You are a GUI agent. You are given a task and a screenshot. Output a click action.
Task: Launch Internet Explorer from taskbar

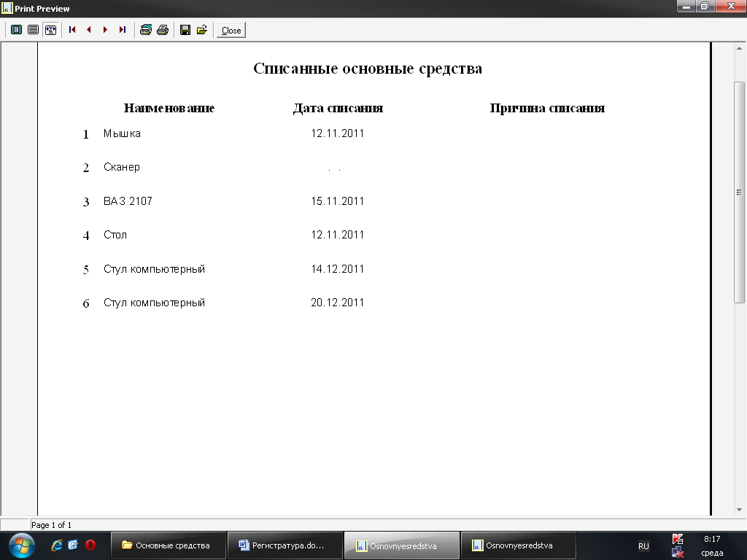click(x=57, y=545)
